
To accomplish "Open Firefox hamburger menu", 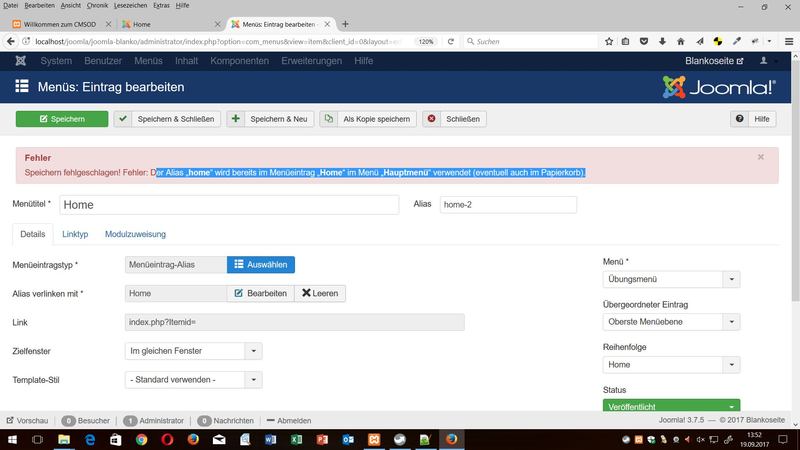I will pyautogui.click(x=789, y=41).
